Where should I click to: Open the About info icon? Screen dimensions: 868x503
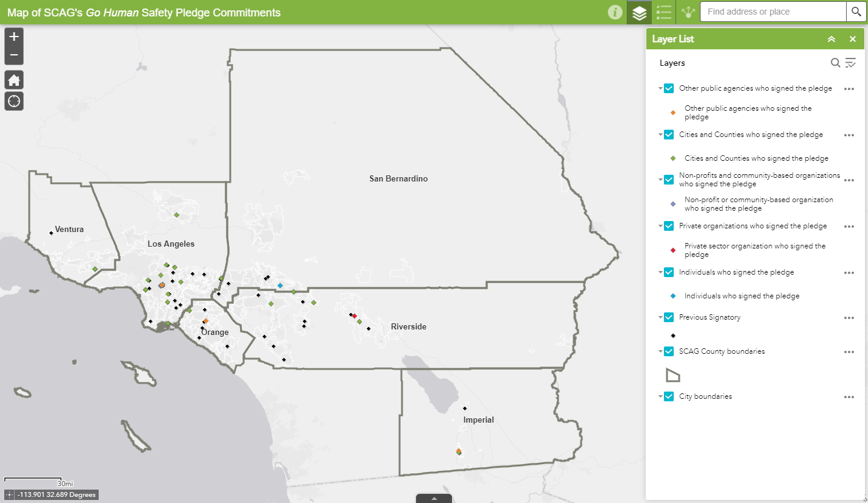coord(615,12)
